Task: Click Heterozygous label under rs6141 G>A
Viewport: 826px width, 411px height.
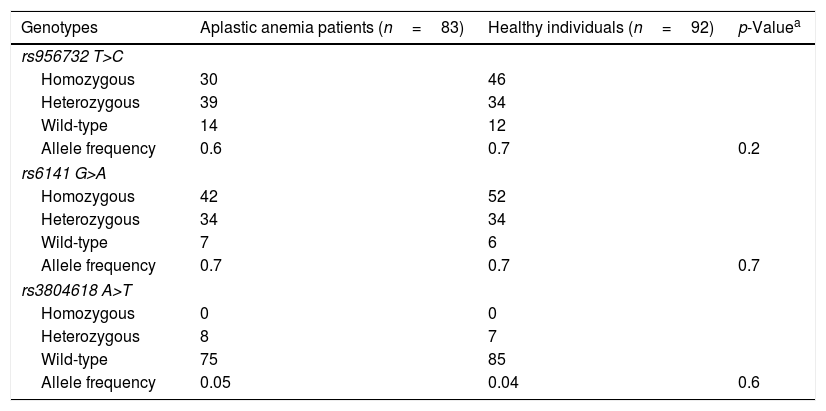Action: coord(90,219)
